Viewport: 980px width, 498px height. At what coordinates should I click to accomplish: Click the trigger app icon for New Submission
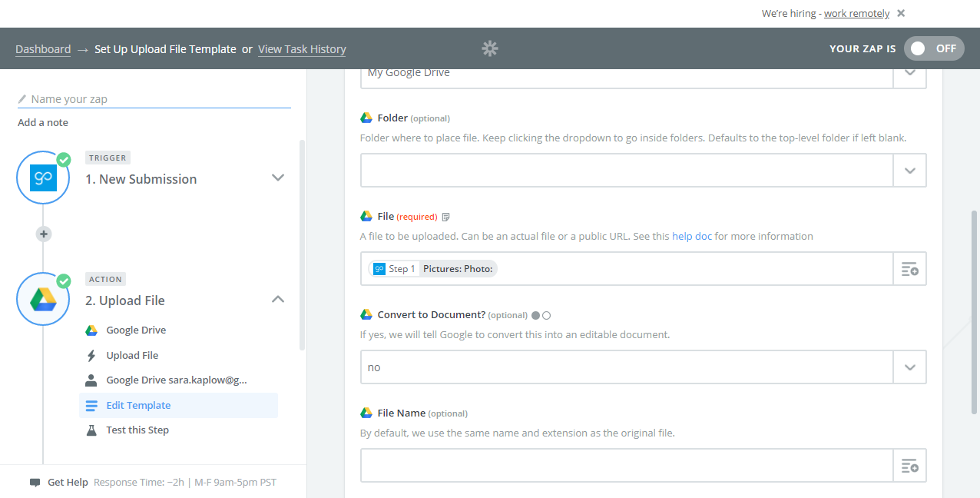pyautogui.click(x=43, y=178)
